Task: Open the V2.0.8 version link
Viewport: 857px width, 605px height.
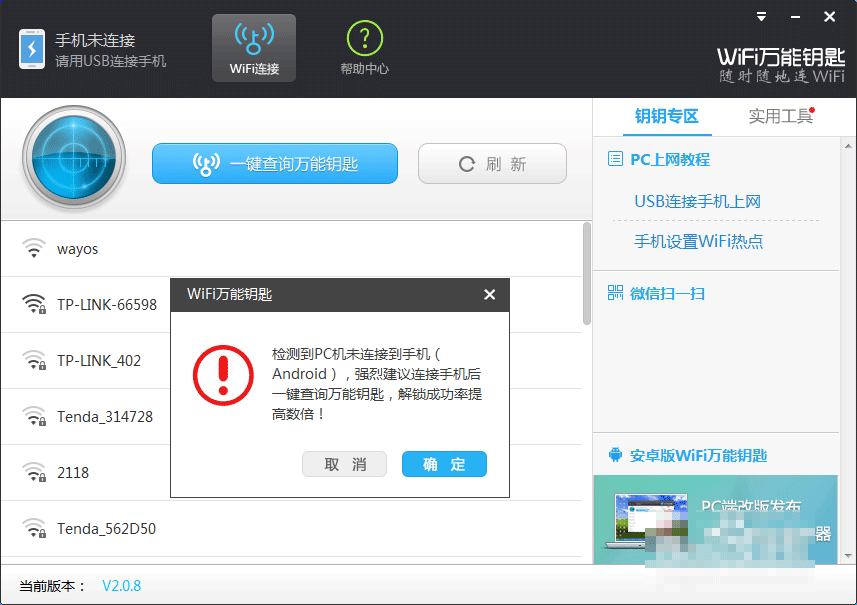Action: click(121, 587)
